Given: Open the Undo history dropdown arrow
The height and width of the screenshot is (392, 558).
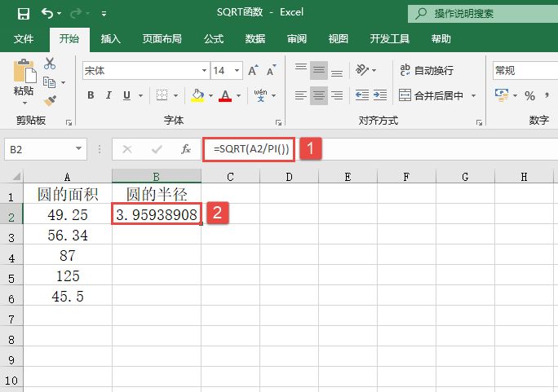Looking at the screenshot, I should 59,14.
